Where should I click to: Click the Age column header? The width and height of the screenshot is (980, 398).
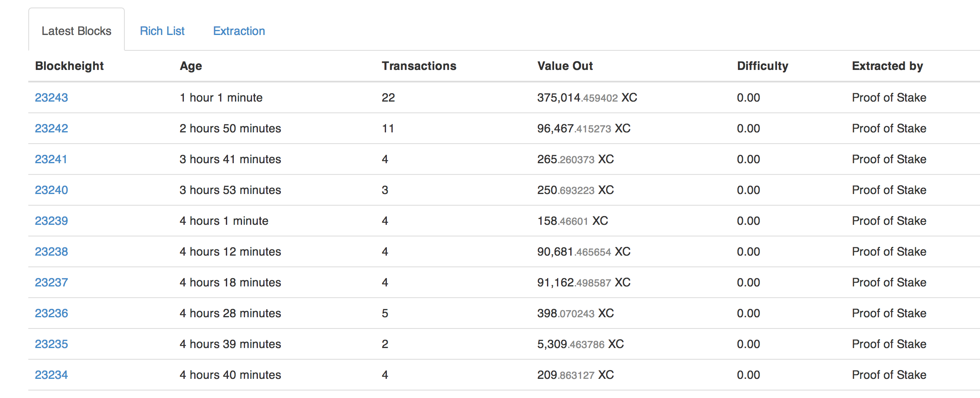pos(191,66)
